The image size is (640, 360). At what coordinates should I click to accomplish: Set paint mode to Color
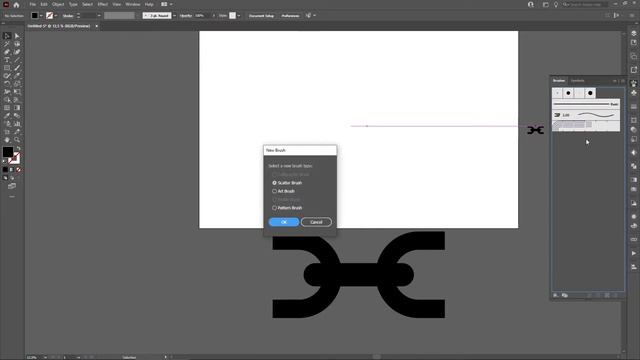(x=5, y=170)
